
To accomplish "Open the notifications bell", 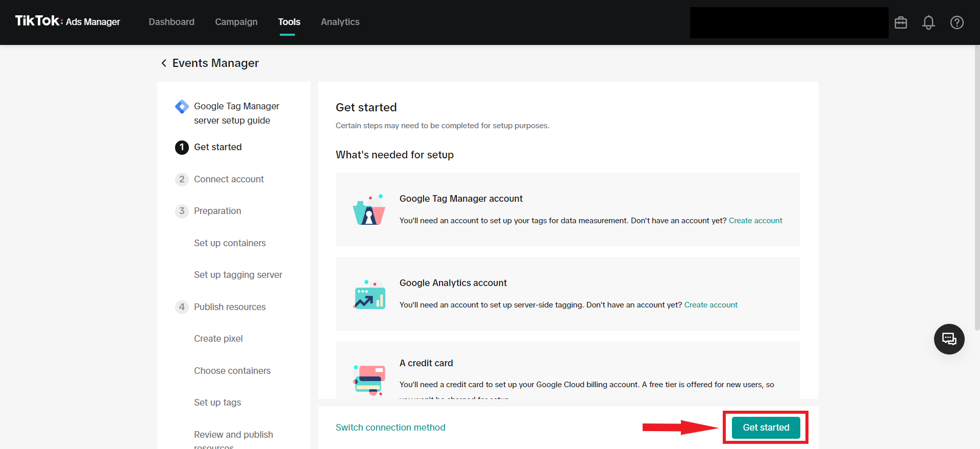I will point(928,22).
